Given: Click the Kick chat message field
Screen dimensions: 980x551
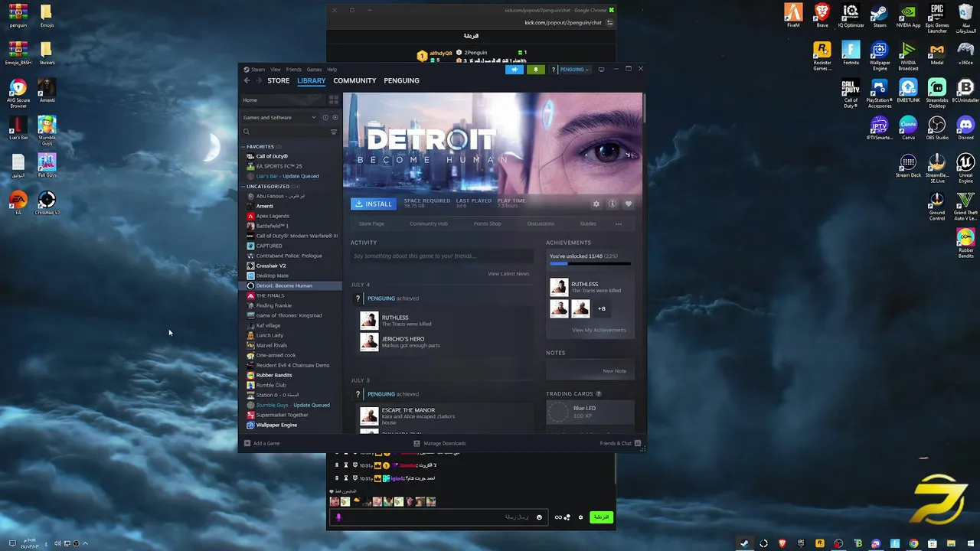Looking at the screenshot, I should [x=440, y=517].
